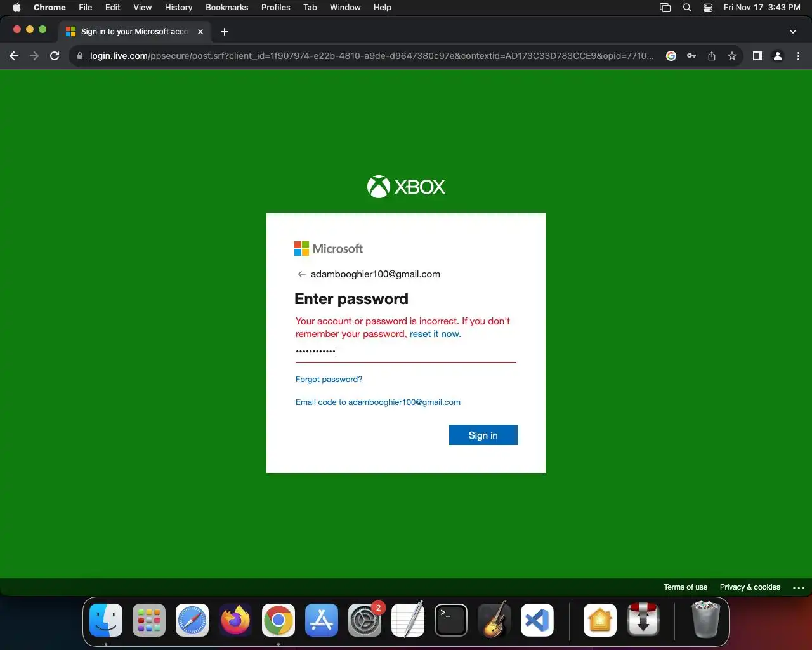Image resolution: width=812 pixels, height=650 pixels.
Task: Click the browser forward arrow
Action: [34, 56]
